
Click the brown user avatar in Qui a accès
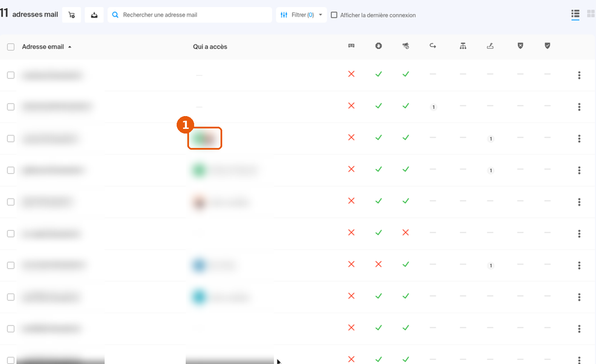(x=199, y=202)
